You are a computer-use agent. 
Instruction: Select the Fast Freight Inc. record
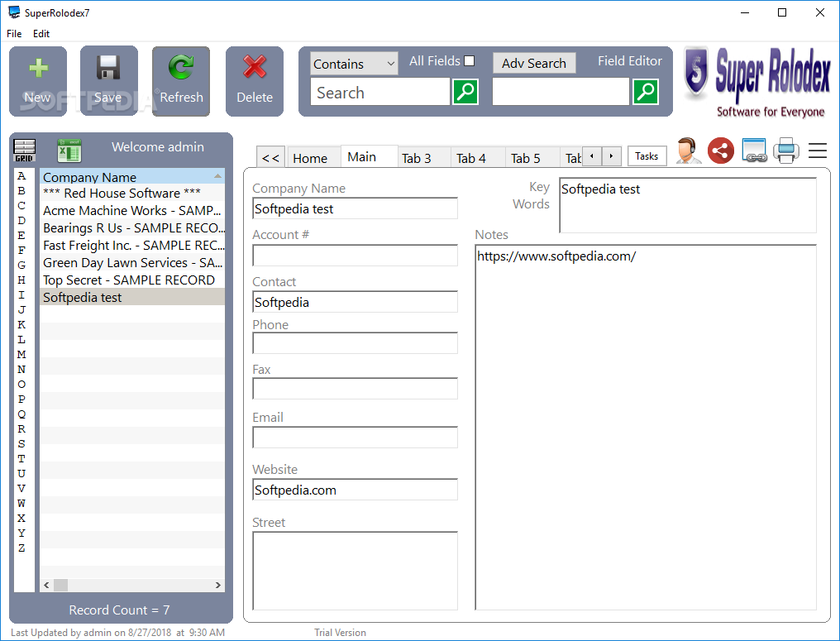pyautogui.click(x=132, y=246)
